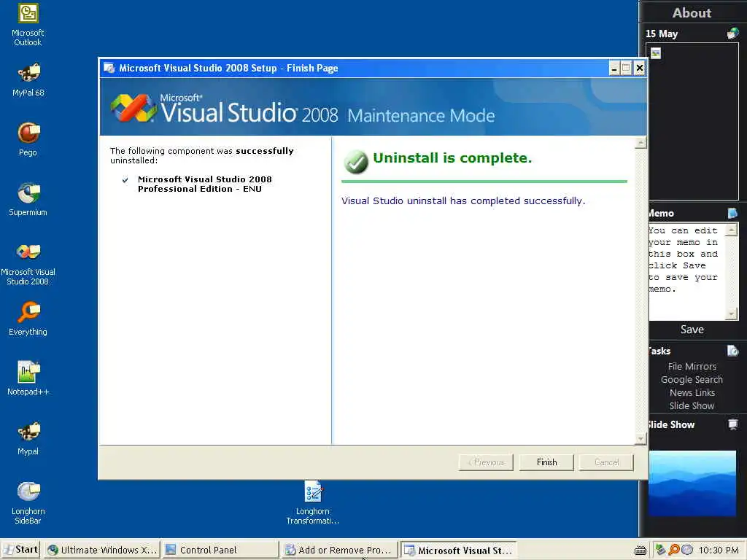Click the disabled Previous button
747x560 pixels.
[x=486, y=462]
